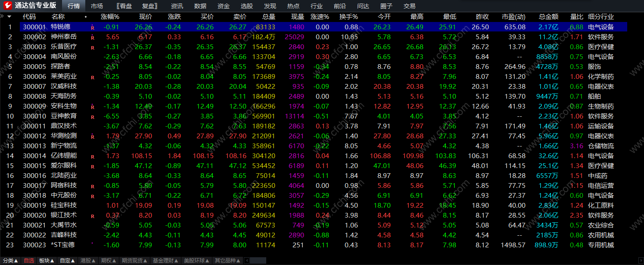Click the R marker beside 特锐德
Screen dimensions: 644x265
click(92, 27)
